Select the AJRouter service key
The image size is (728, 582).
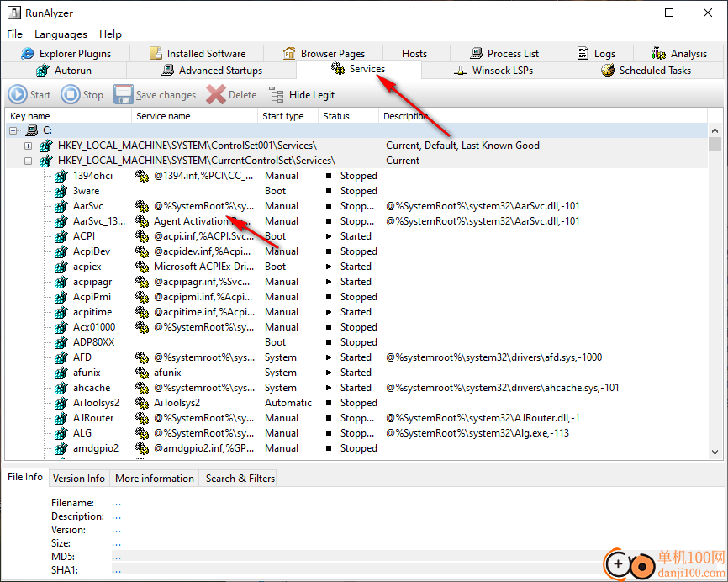(x=93, y=418)
